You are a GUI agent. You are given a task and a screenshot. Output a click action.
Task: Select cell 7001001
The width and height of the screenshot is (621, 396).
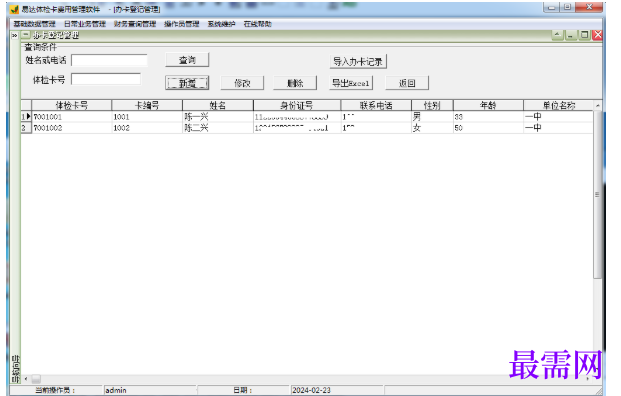72,116
